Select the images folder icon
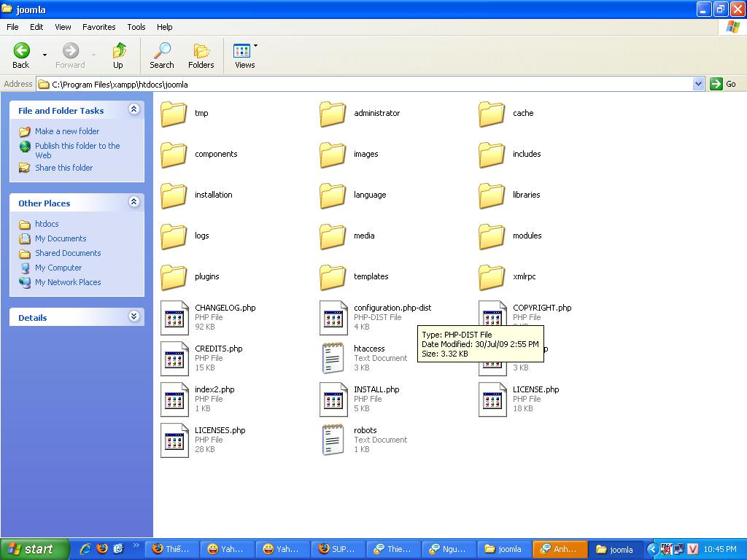Viewport: 747px width, 560px height. pyautogui.click(x=333, y=155)
